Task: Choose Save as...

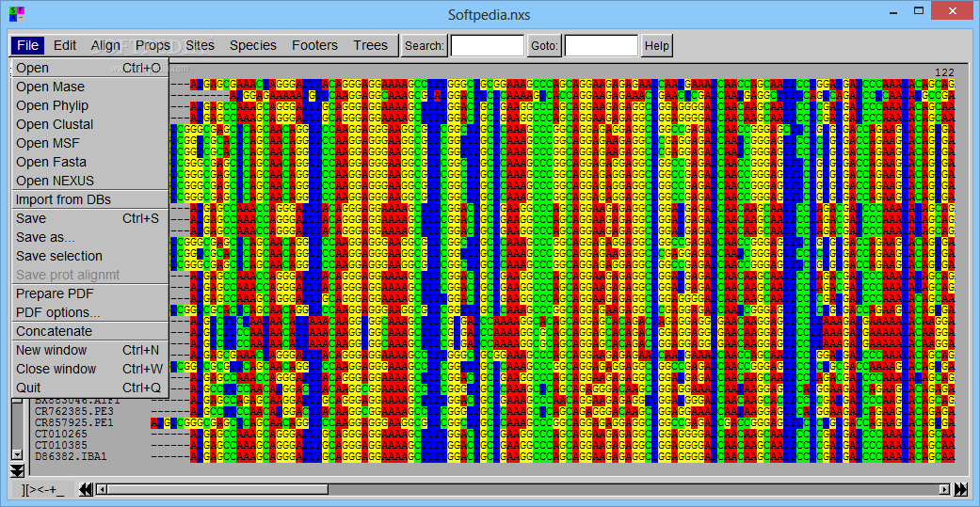Action: pos(88,237)
